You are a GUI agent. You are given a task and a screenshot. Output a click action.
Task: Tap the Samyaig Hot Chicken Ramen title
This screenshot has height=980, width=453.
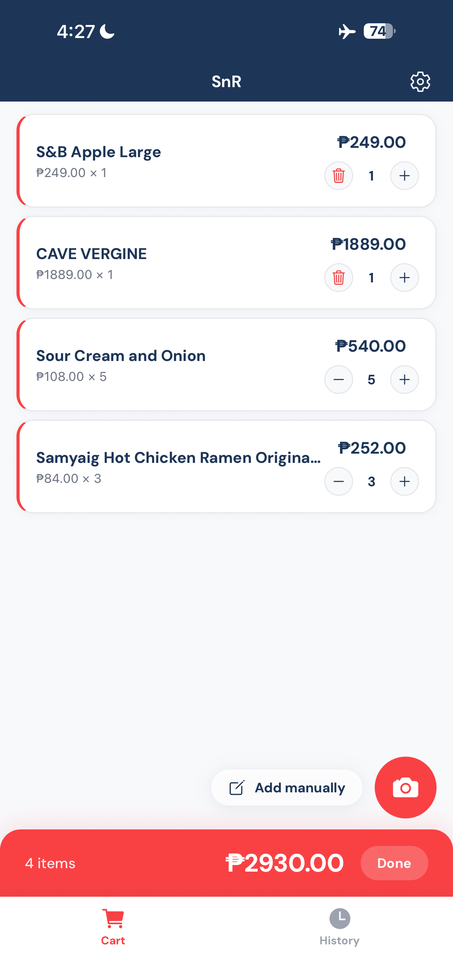[178, 458]
